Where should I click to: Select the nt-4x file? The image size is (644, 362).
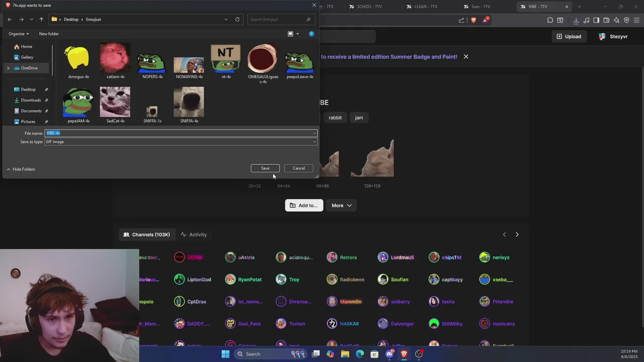(x=226, y=61)
